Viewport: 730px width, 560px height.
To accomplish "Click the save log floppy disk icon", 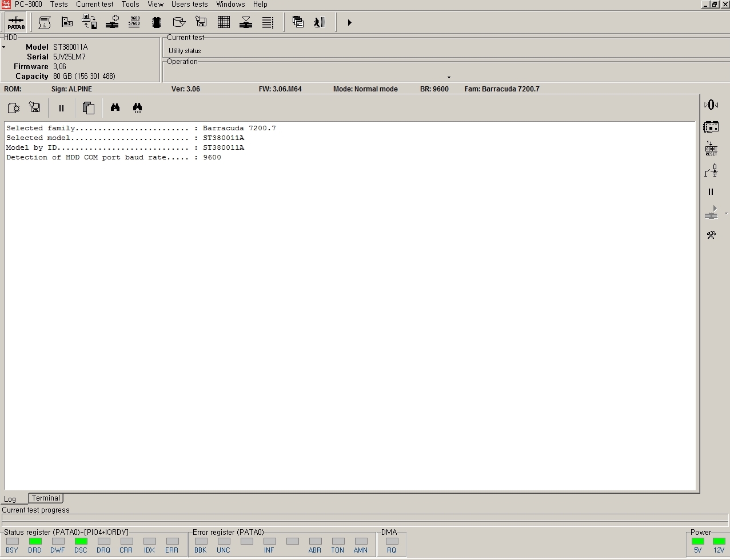I will click(35, 107).
